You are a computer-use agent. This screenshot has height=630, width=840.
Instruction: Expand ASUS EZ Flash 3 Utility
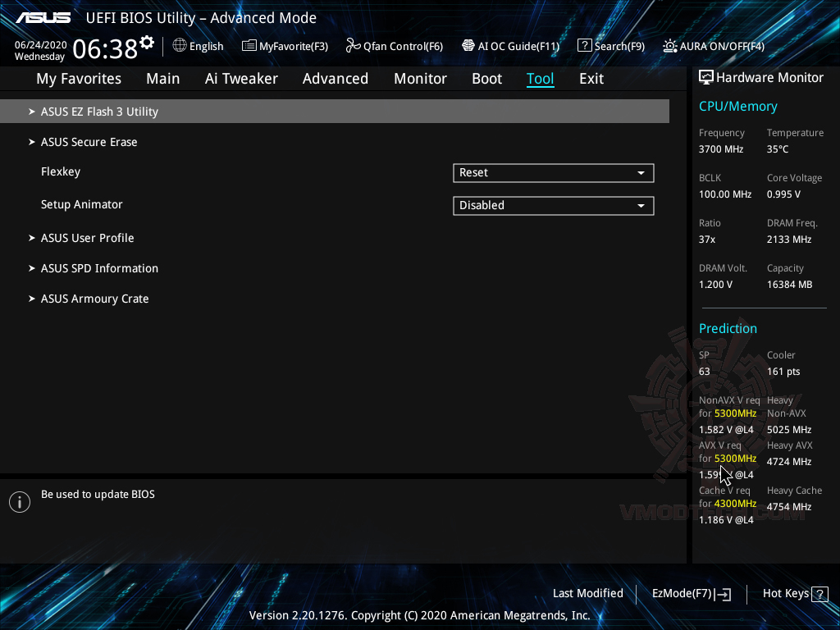click(x=335, y=112)
